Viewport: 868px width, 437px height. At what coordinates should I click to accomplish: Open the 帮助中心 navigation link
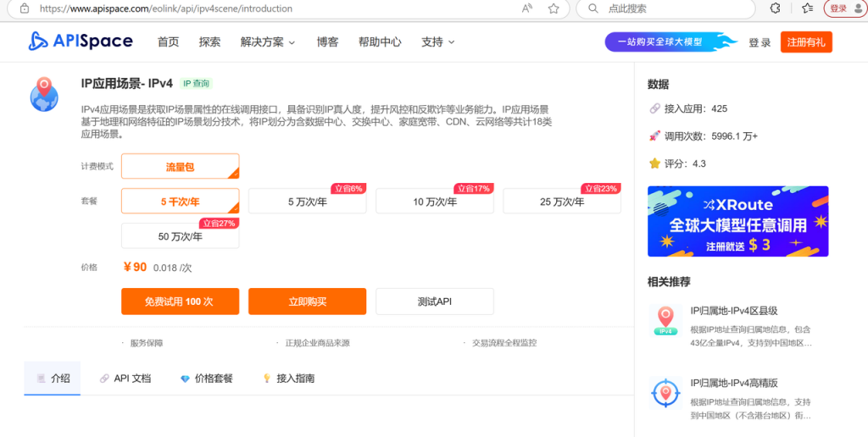[x=380, y=42]
